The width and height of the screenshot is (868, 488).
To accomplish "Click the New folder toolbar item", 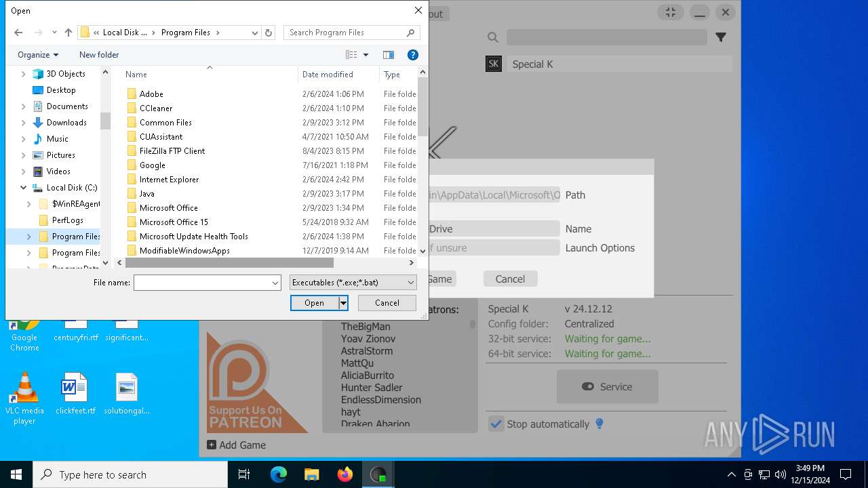I will coord(99,55).
